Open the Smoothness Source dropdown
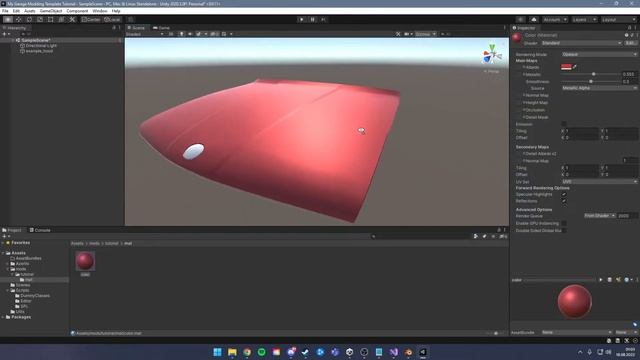 tap(599, 88)
